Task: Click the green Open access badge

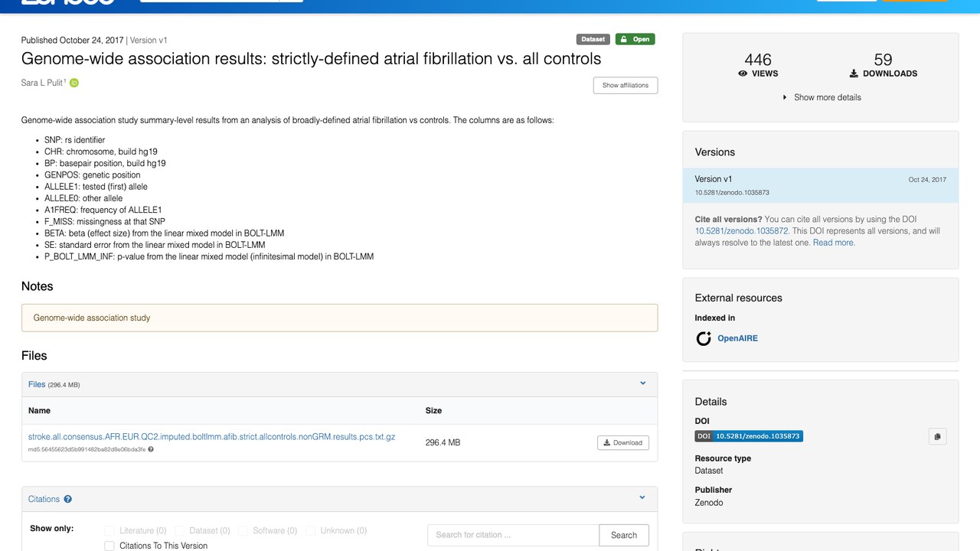Action: (635, 39)
